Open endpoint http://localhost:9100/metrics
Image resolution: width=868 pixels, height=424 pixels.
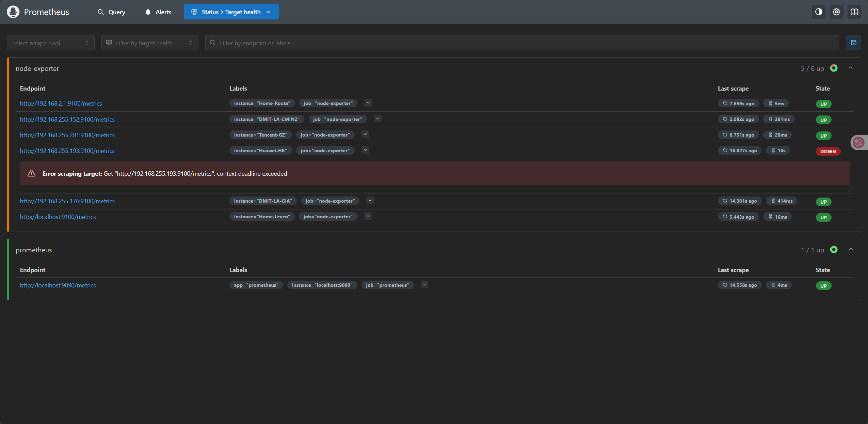click(58, 217)
